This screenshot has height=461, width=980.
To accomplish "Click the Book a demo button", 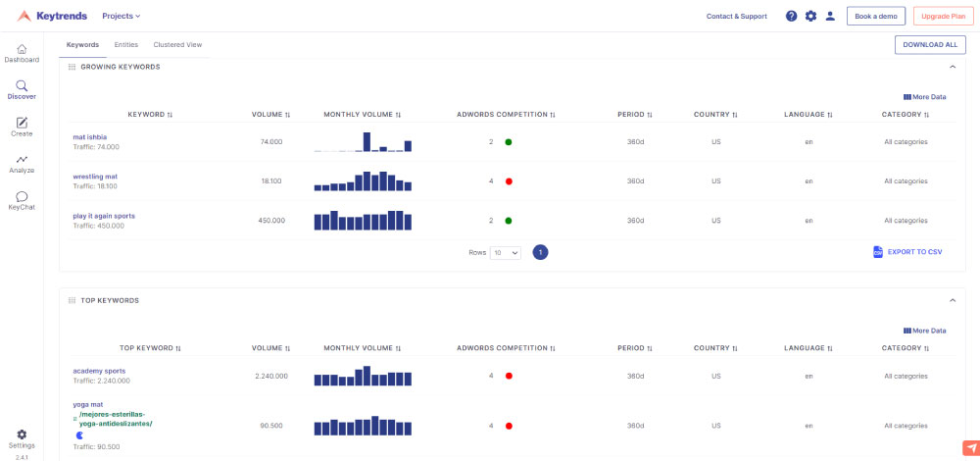I will 875,17.
